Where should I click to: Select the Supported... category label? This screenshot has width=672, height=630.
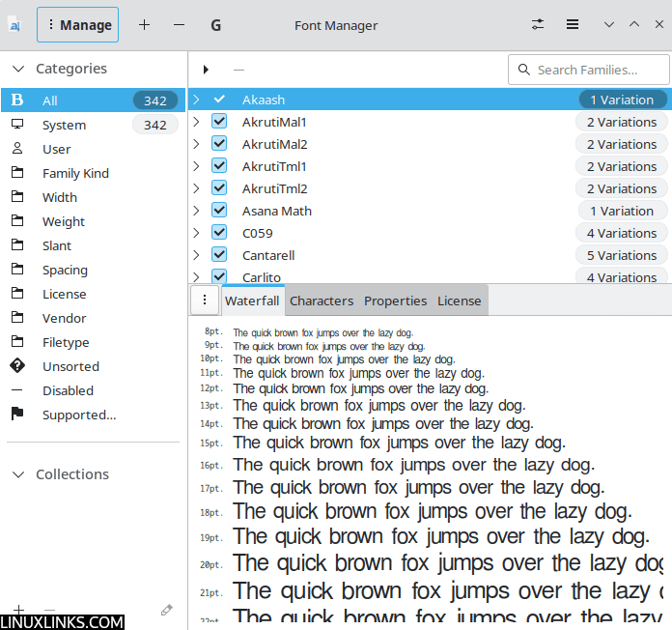click(79, 415)
